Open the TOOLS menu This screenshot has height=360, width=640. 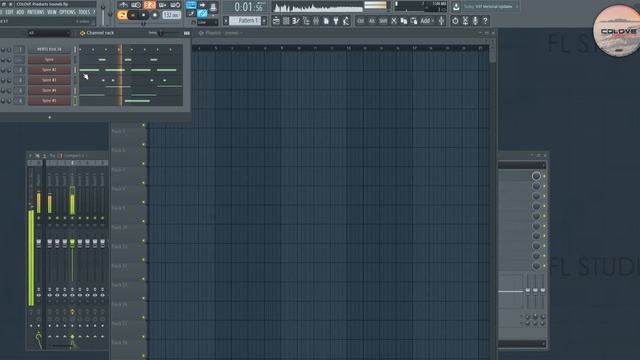pyautogui.click(x=84, y=12)
